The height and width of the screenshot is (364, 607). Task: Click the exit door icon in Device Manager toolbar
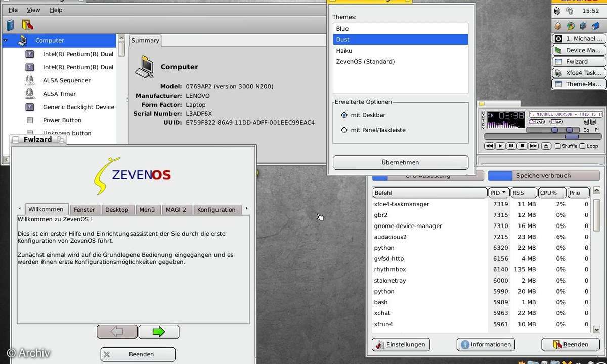pyautogui.click(x=27, y=25)
